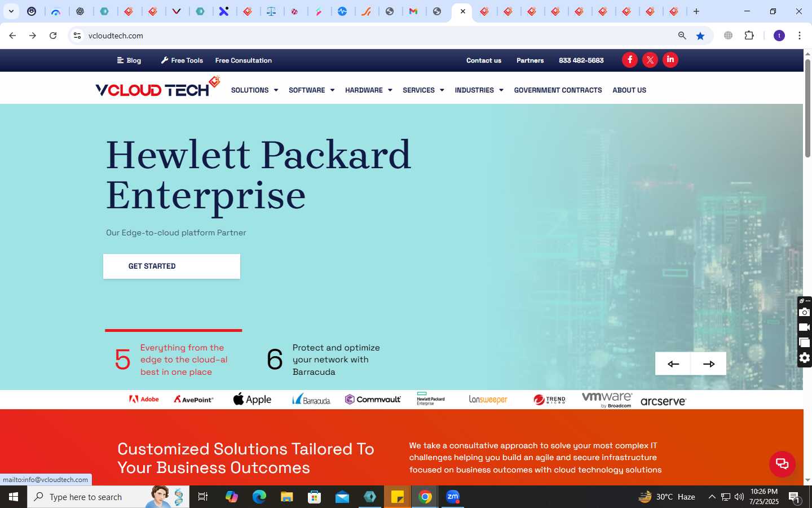Open the X (Twitter) social icon
The height and width of the screenshot is (508, 812).
point(650,60)
